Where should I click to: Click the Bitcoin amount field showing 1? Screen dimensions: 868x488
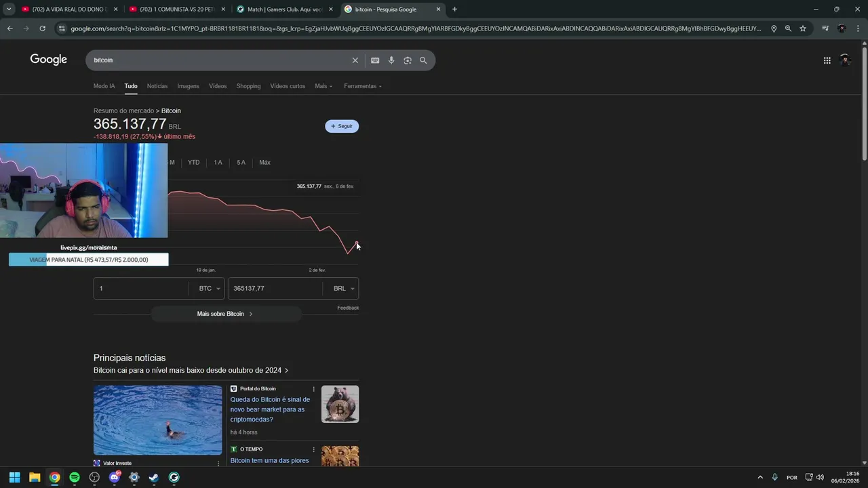(x=141, y=289)
